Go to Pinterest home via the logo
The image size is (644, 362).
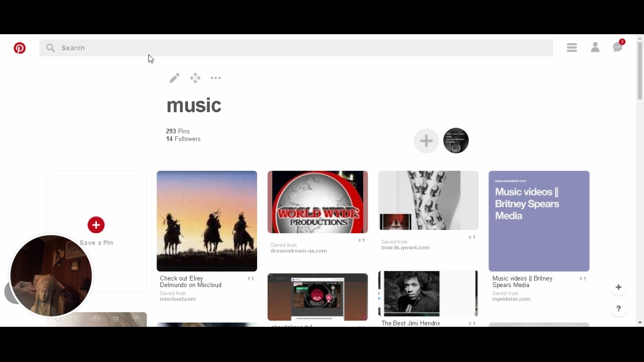(x=20, y=48)
